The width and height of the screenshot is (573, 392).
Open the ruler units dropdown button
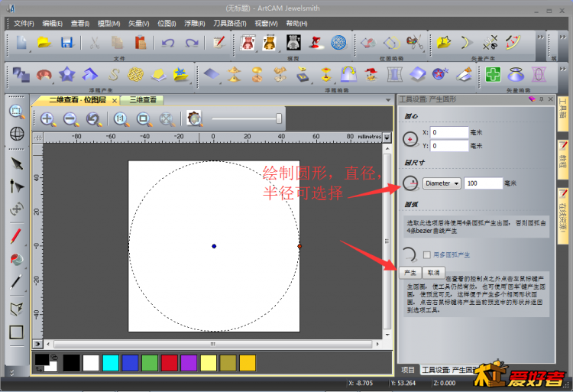pyautogui.click(x=387, y=137)
